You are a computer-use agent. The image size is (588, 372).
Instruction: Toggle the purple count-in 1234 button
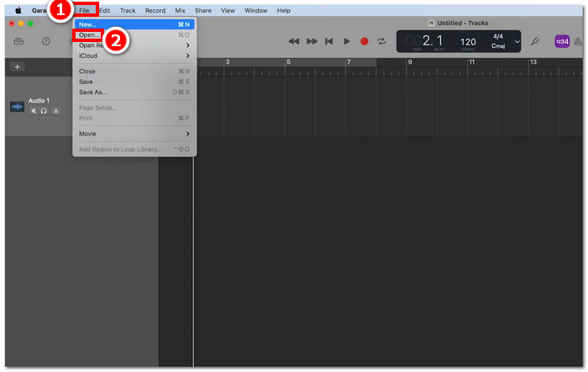(x=562, y=42)
